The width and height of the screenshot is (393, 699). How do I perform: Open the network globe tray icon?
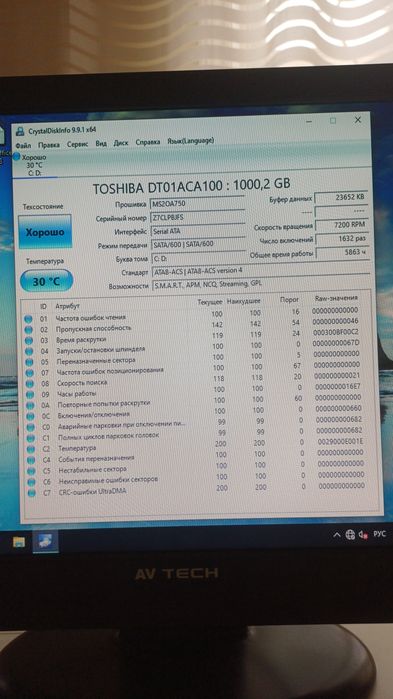pyautogui.click(x=350, y=534)
